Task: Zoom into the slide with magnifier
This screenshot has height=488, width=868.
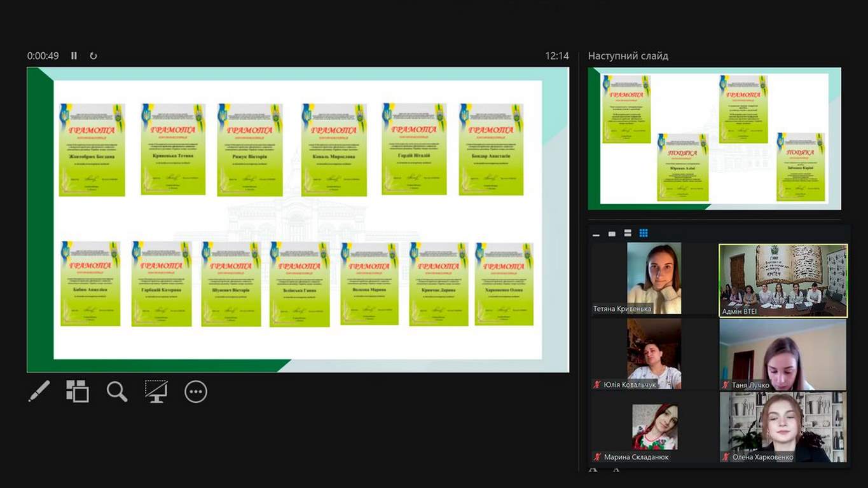Action: 117,391
